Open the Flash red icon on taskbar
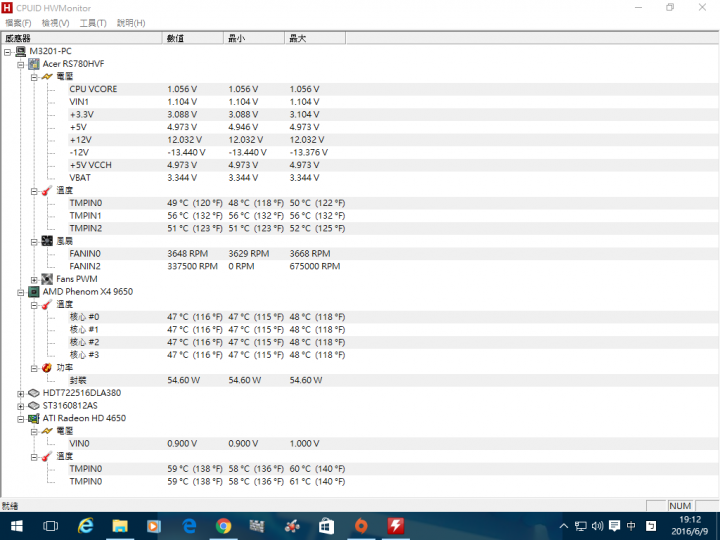Viewport: 720px width, 540px height. click(x=395, y=526)
